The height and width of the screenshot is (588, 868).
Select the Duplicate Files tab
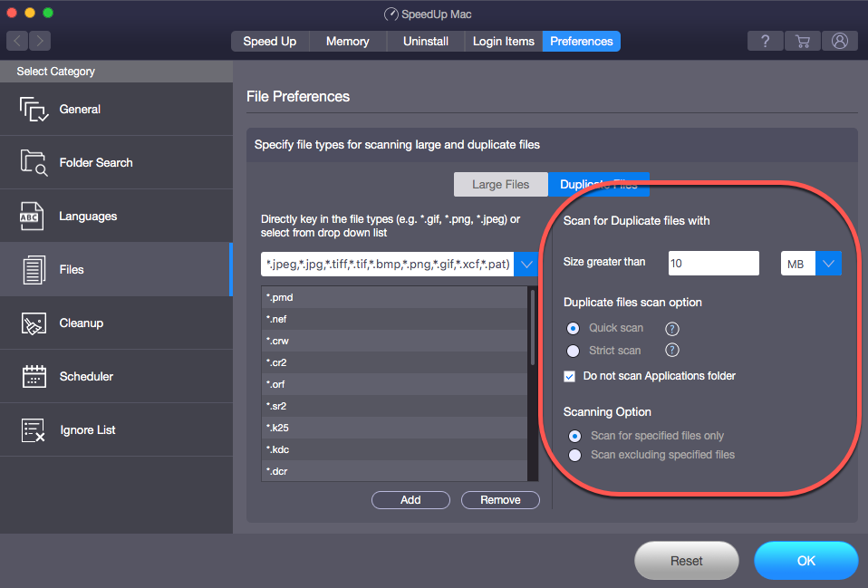598,185
